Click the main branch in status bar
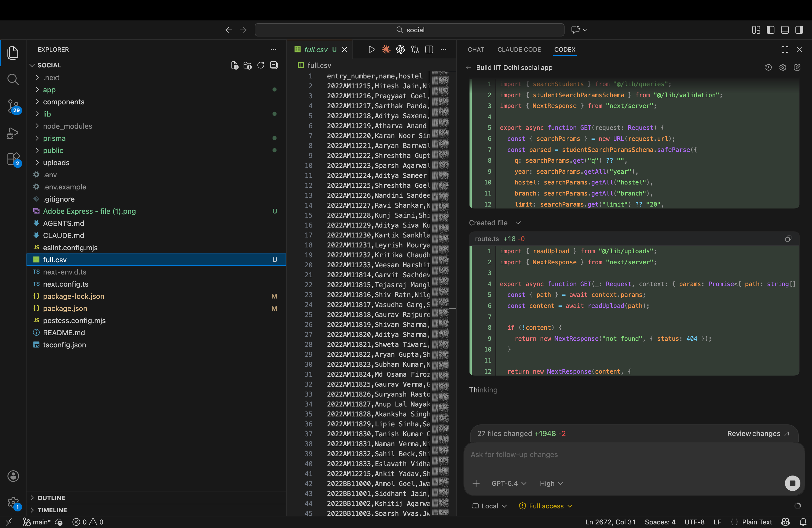 click(38, 522)
